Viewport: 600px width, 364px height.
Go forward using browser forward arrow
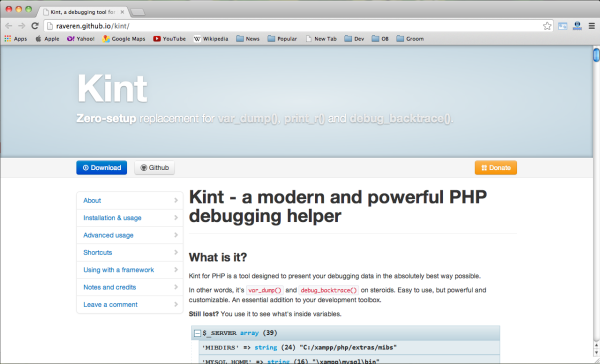tap(22, 26)
